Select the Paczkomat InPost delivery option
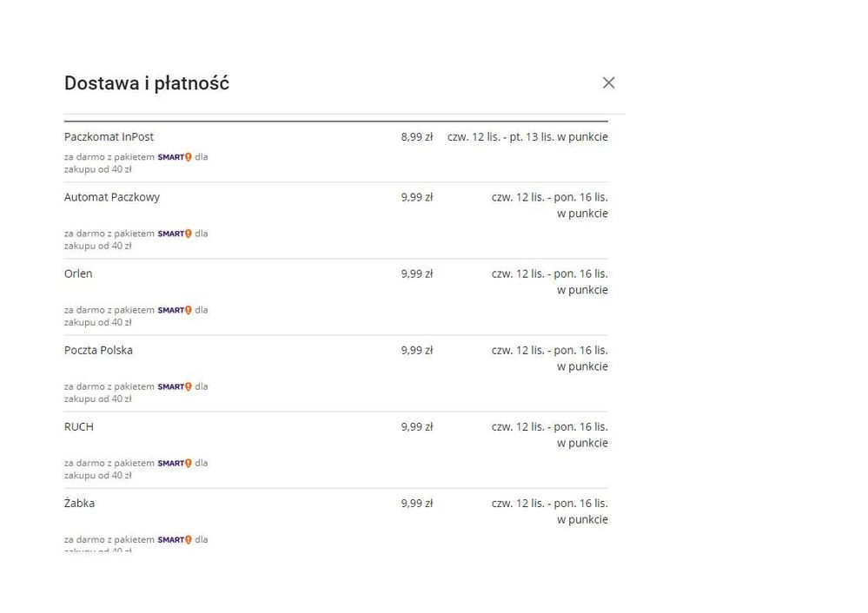 tap(109, 137)
